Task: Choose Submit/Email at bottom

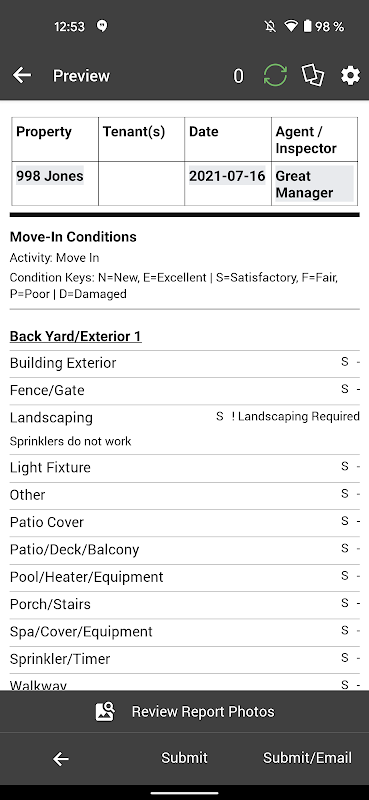Action: [307, 758]
